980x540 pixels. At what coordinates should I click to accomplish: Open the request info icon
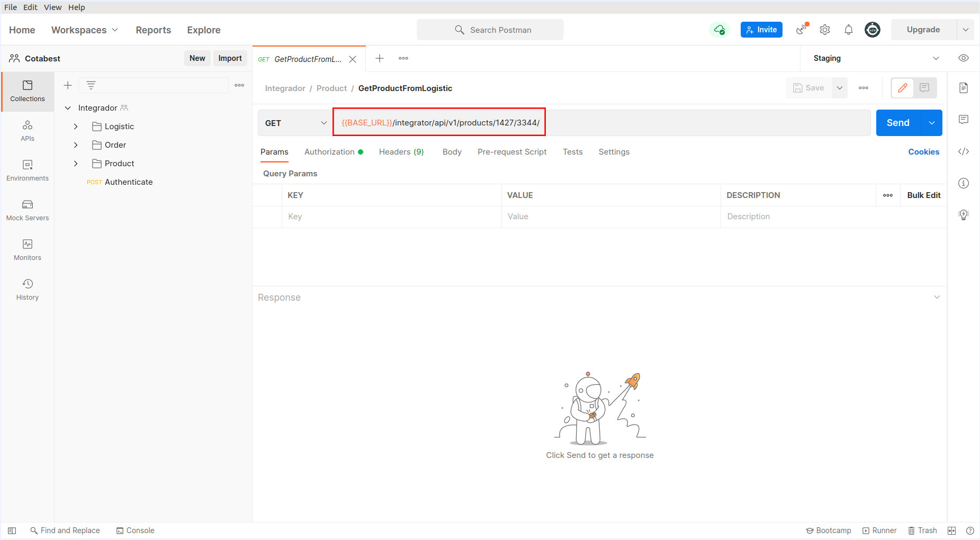point(964,183)
